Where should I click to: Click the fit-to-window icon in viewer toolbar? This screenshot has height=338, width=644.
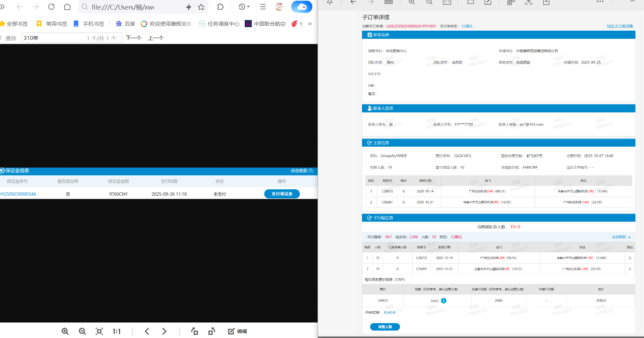pos(99,331)
